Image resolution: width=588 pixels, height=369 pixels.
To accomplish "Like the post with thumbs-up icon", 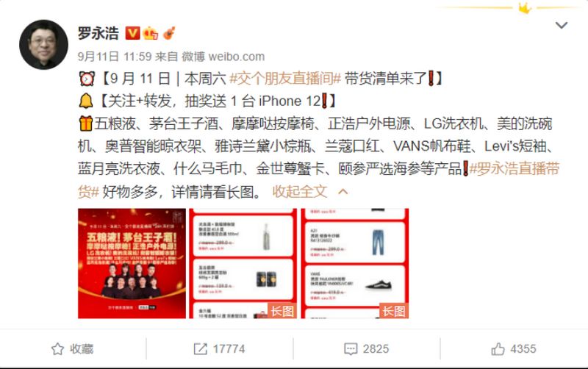I will [498, 348].
